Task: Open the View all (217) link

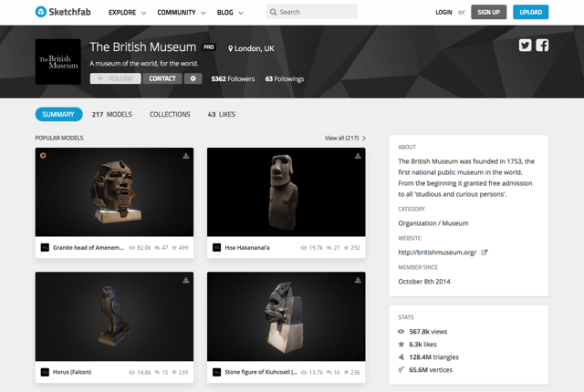Action: pos(341,138)
